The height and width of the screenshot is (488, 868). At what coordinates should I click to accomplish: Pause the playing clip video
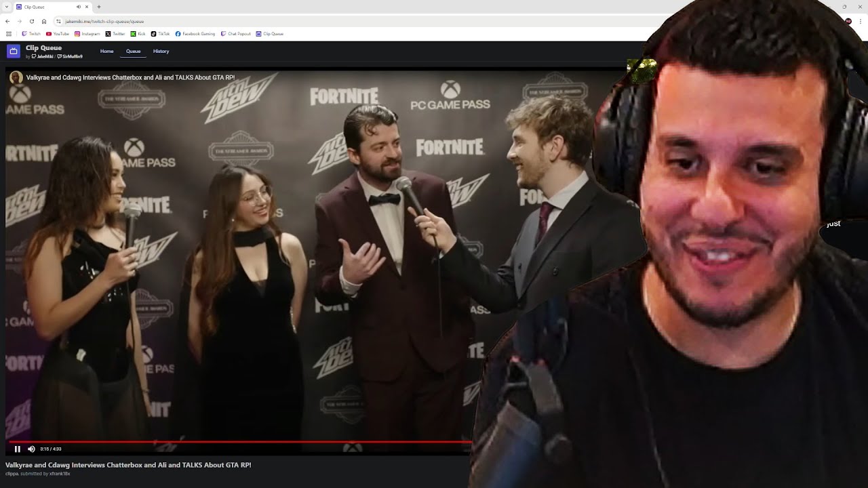pos(18,449)
